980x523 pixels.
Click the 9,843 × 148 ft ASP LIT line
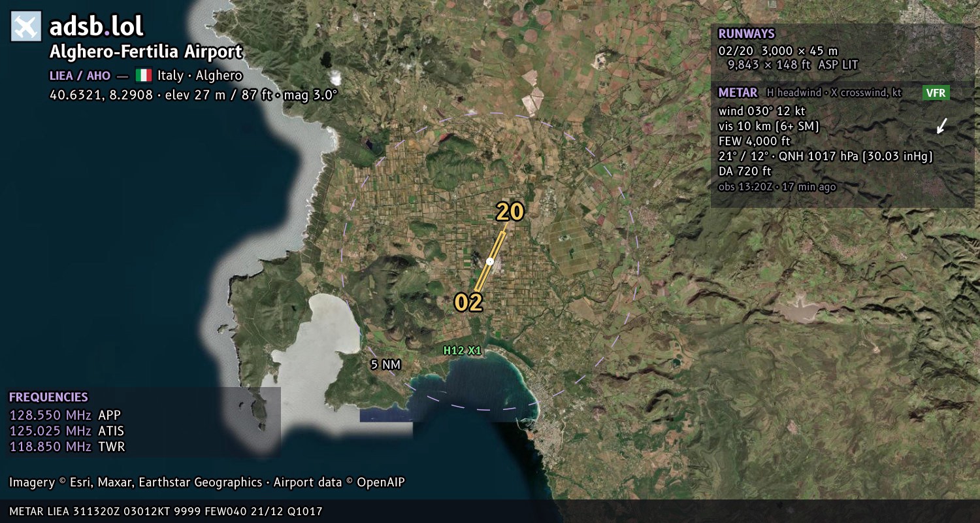click(x=792, y=65)
